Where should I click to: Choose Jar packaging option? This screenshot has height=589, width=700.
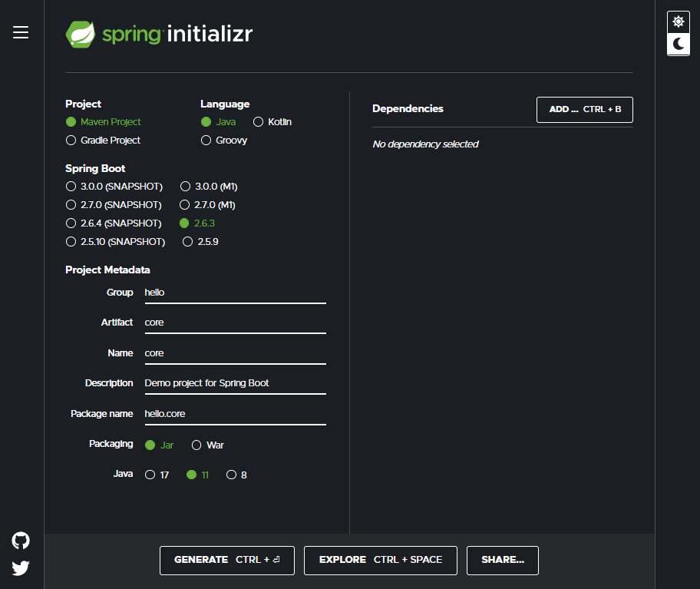pyautogui.click(x=159, y=445)
